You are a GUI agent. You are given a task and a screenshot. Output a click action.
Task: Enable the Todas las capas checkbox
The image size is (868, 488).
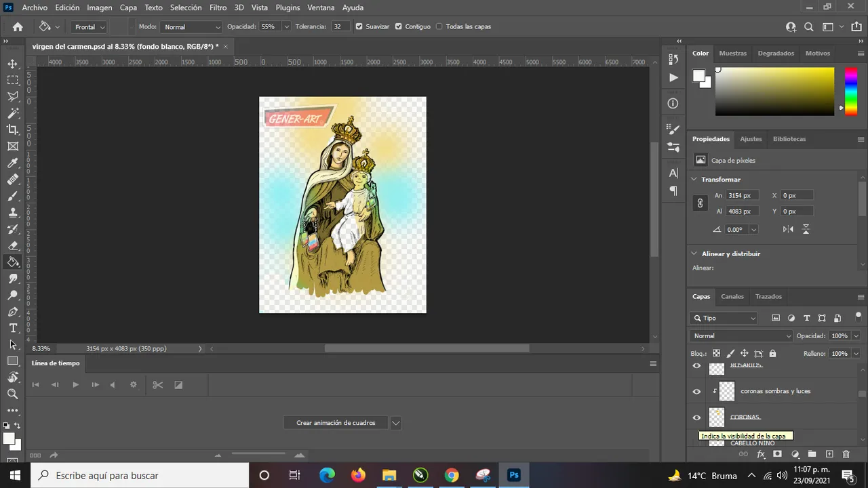[439, 26]
